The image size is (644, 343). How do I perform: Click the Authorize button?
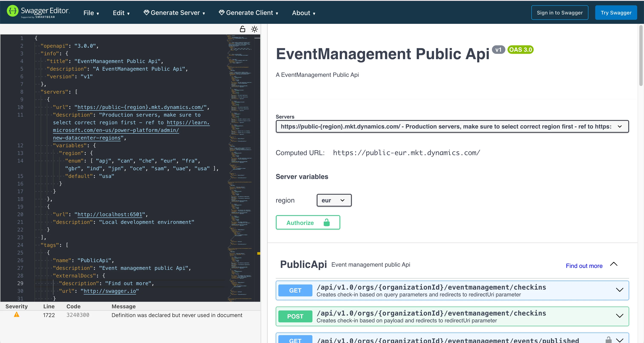[308, 222]
